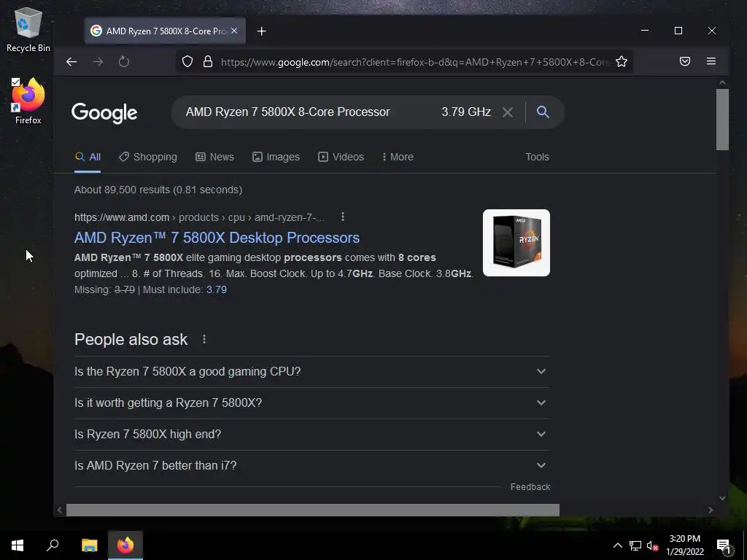Go back using the browser back arrow
This screenshot has height=560, width=747.
(x=71, y=62)
